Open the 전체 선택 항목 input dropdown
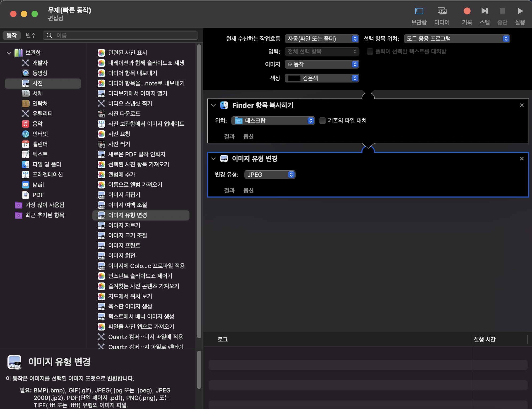The height and width of the screenshot is (409, 532). coord(322,52)
